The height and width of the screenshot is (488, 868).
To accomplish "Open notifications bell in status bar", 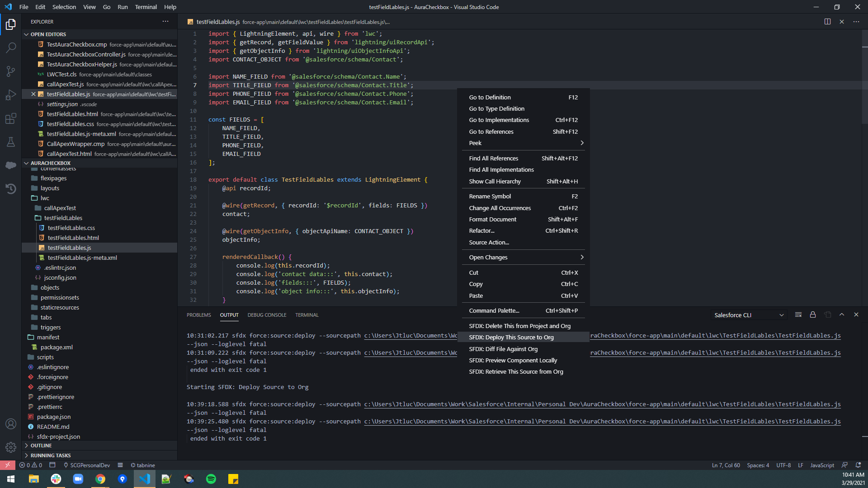I will point(858,465).
